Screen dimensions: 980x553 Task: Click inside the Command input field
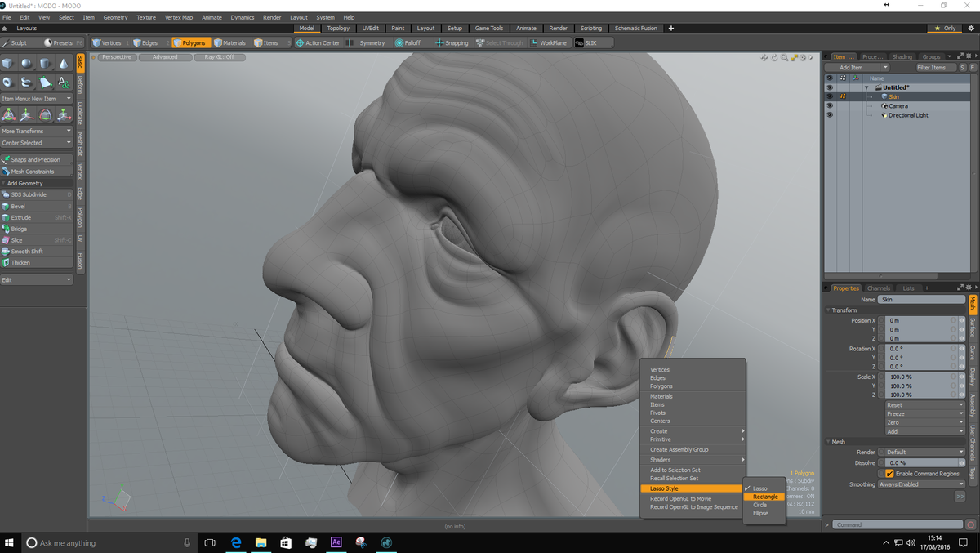pyautogui.click(x=898, y=524)
